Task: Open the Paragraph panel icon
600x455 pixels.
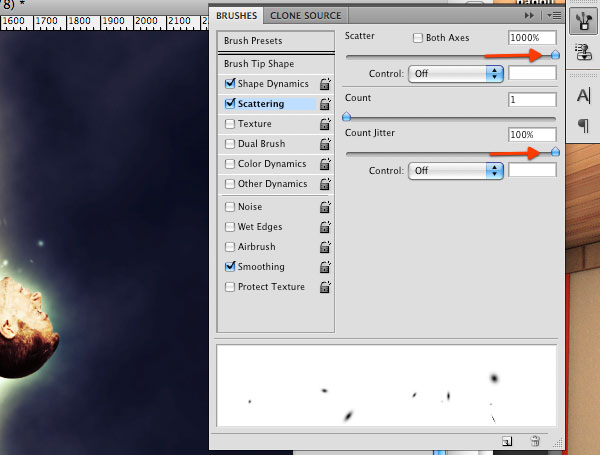Action: 583,125
